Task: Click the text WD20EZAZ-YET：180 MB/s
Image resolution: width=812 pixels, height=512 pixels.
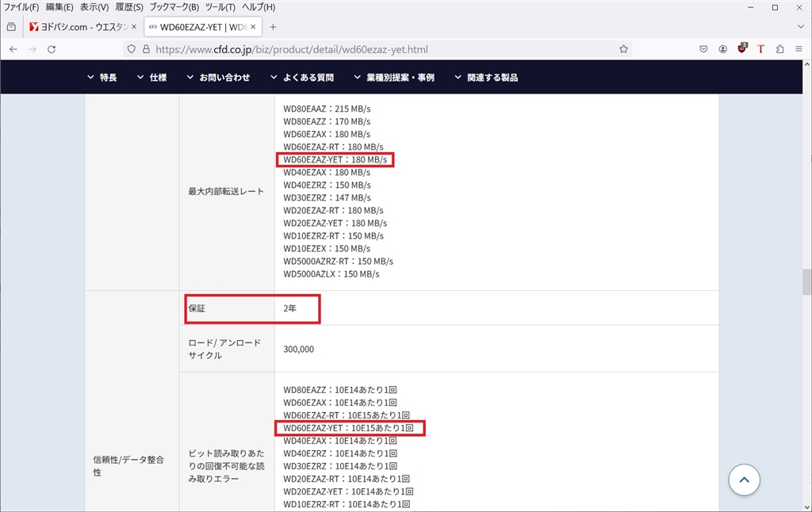Action: coord(335,223)
